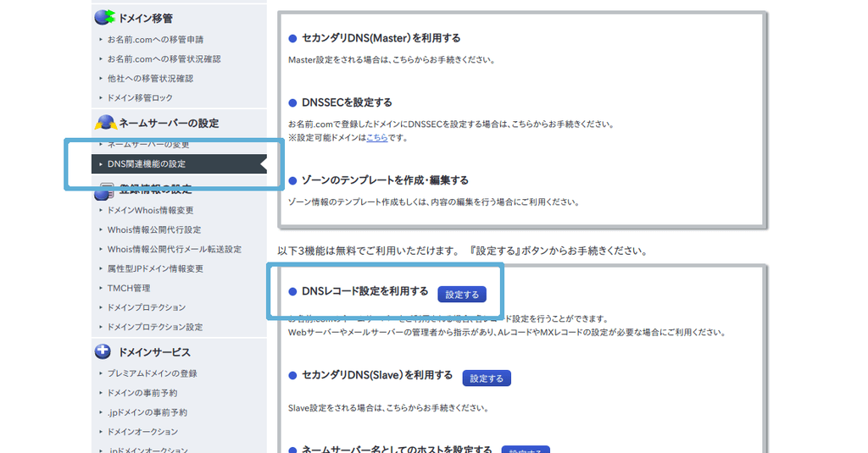Image resolution: width=868 pixels, height=453 pixels.
Task: Open TMCH管理 sidebar link
Action: (x=129, y=288)
